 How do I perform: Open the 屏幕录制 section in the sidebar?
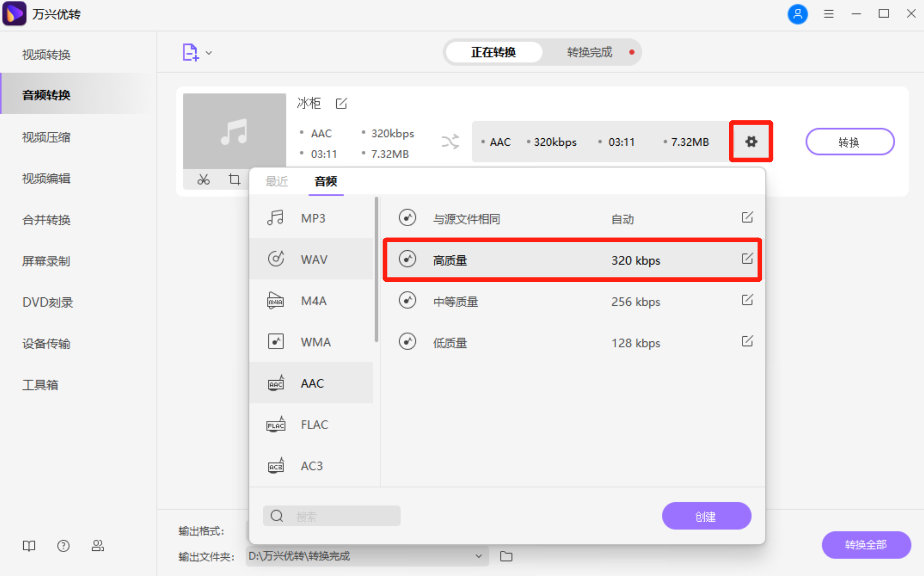click(x=45, y=261)
